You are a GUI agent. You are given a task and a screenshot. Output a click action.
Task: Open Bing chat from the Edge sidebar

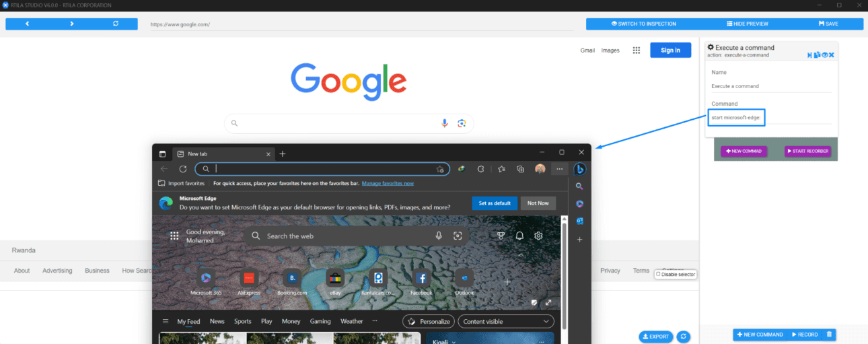[579, 169]
